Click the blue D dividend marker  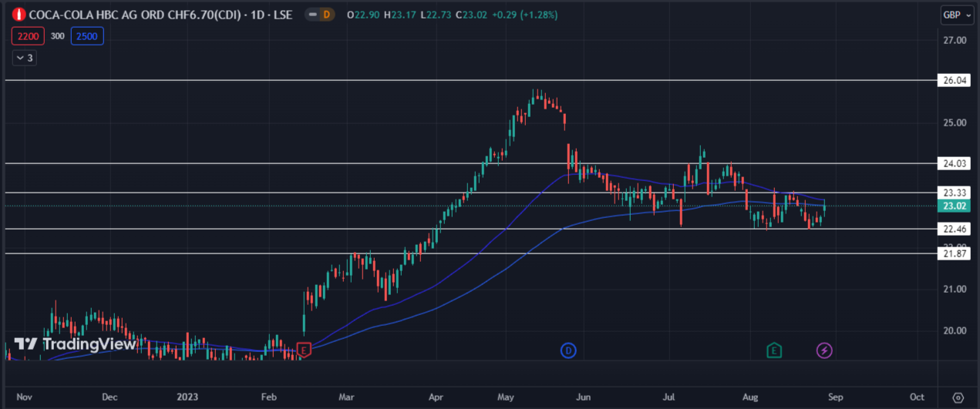tap(568, 350)
